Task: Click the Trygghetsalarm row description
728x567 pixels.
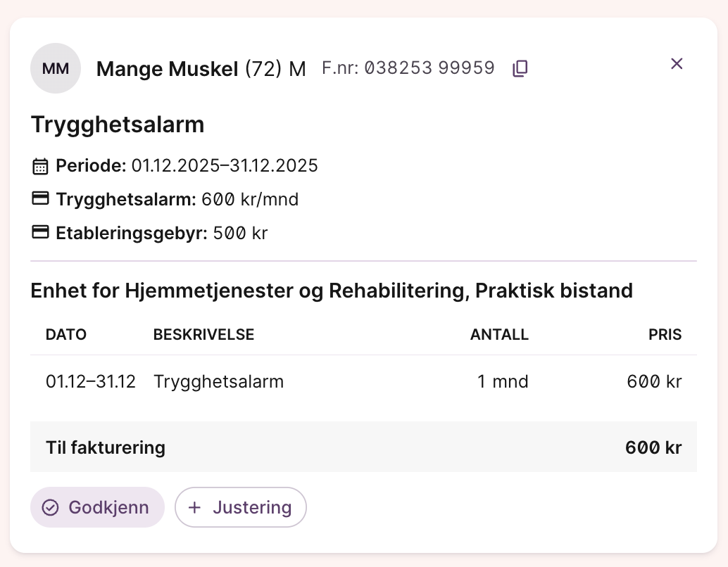Action: 218,382
